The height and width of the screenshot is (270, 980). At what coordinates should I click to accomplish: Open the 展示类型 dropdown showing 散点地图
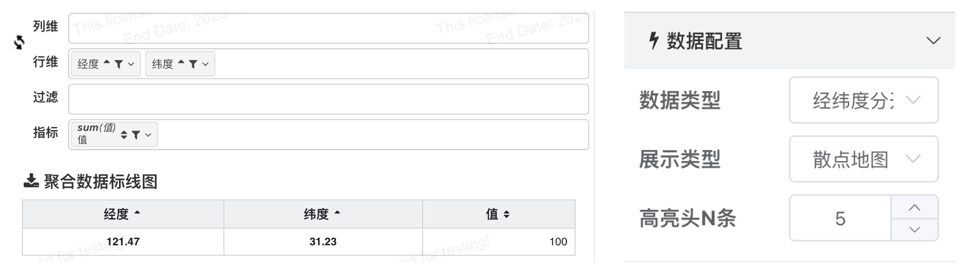coord(863,159)
